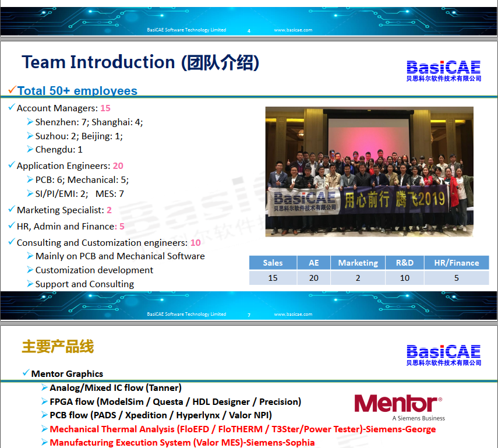Click the pink number 20 after Application Engineers
The width and height of the screenshot is (498, 448).
tap(118, 166)
